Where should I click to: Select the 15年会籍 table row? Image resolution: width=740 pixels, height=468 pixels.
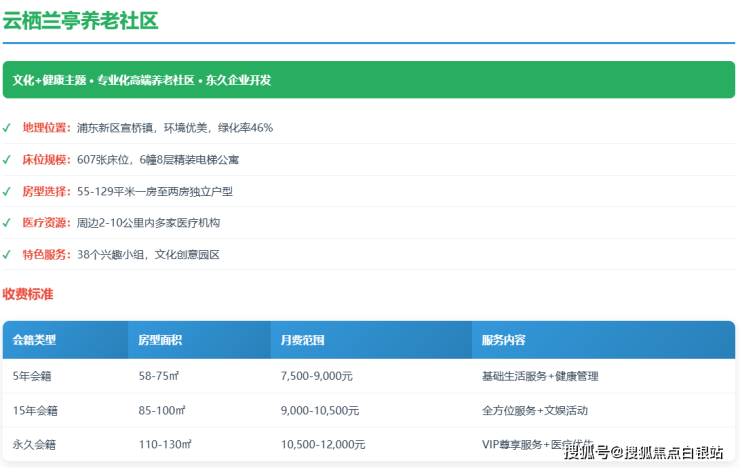point(368,410)
